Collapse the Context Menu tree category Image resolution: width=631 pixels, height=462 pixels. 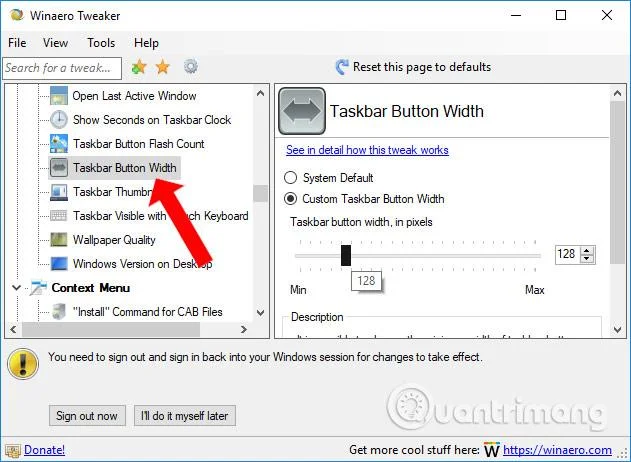pyautogui.click(x=16, y=288)
